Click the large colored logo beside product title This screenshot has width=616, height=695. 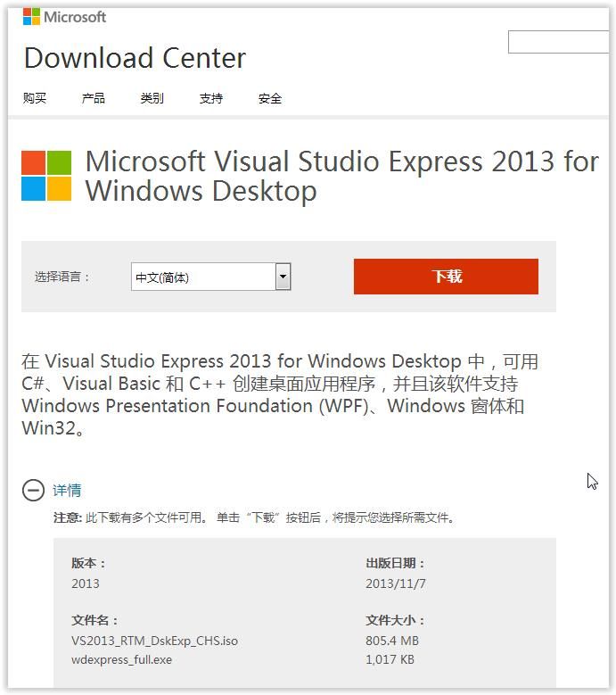coord(46,176)
